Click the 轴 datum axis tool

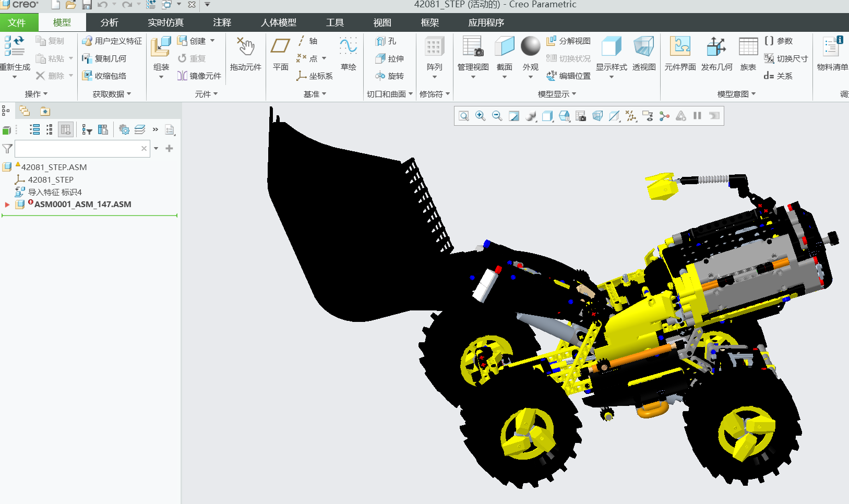(307, 41)
